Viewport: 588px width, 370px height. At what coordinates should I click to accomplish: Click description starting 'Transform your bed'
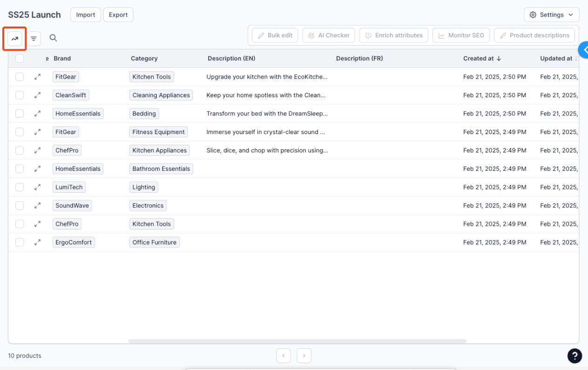267,114
